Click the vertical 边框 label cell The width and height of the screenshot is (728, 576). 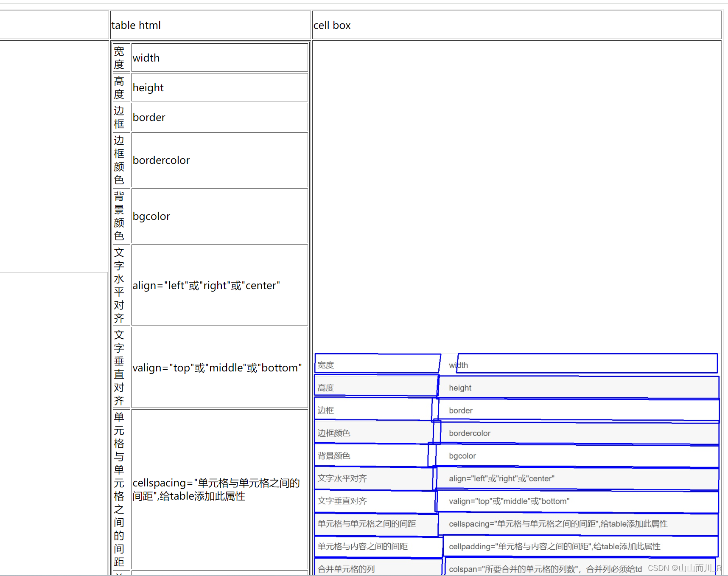(121, 117)
